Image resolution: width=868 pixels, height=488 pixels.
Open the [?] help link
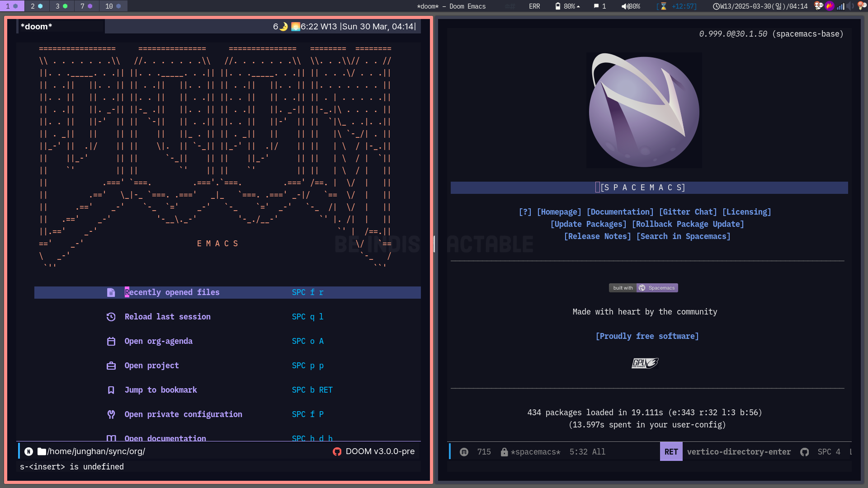[525, 212]
